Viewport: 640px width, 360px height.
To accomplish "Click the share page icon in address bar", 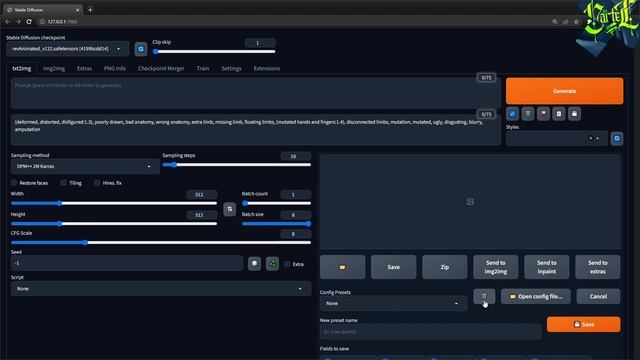I will click(x=565, y=22).
